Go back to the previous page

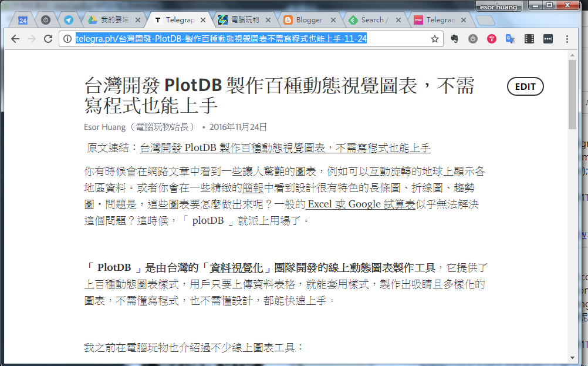click(x=15, y=39)
